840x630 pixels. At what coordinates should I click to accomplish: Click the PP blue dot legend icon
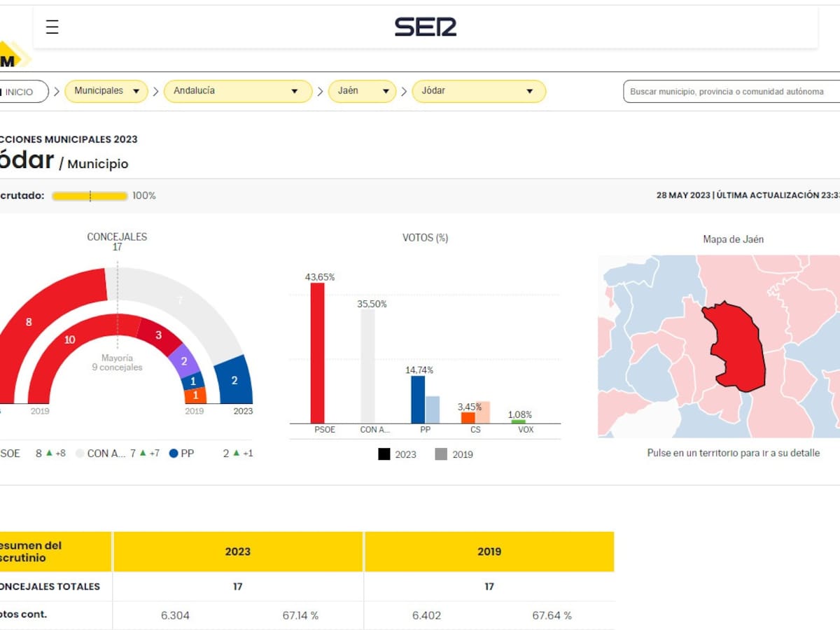coord(174,454)
